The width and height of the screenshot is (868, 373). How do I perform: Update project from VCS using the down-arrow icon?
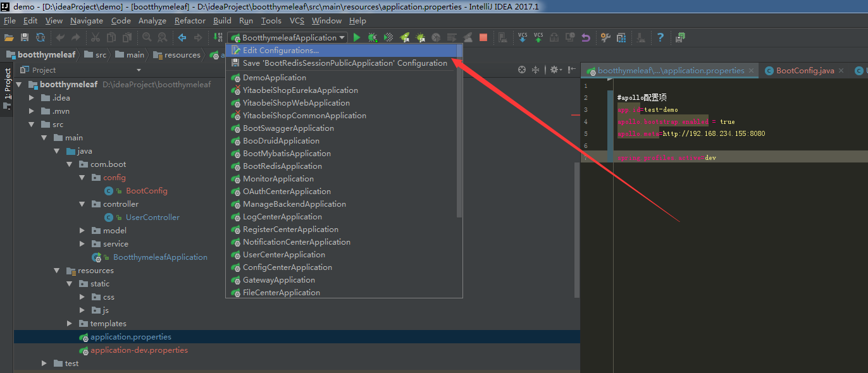(523, 37)
